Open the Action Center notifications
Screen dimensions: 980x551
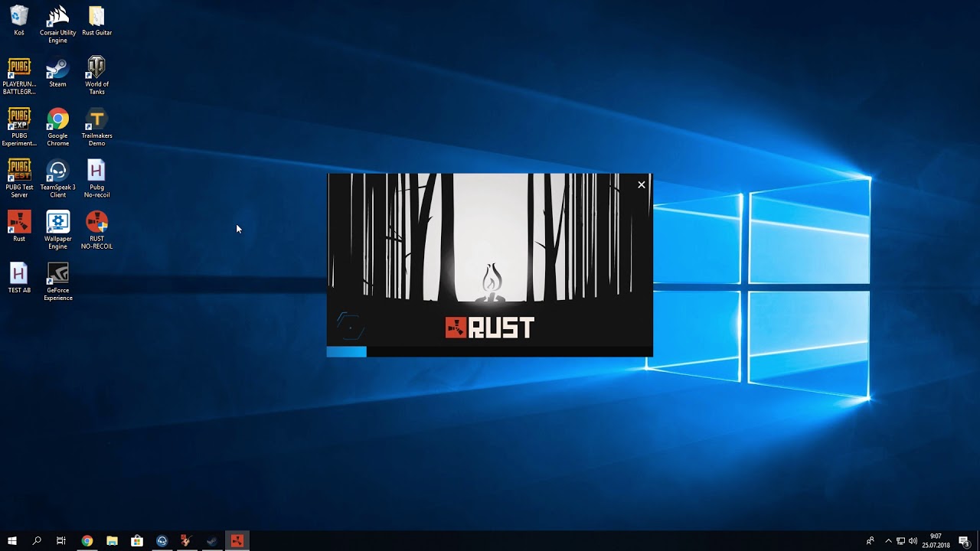coord(964,541)
